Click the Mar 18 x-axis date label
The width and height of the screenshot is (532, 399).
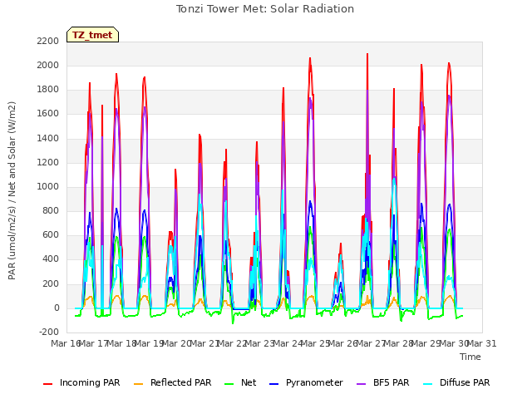[121, 343]
